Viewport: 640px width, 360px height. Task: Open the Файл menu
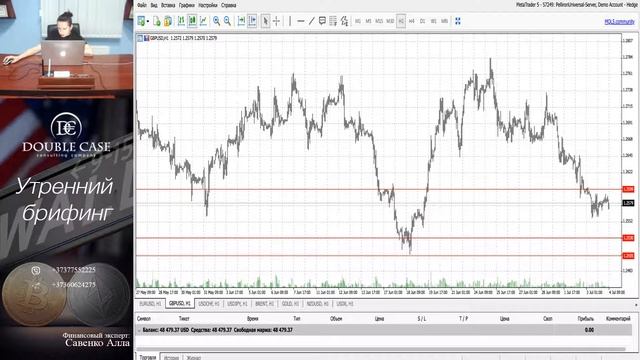[142, 5]
